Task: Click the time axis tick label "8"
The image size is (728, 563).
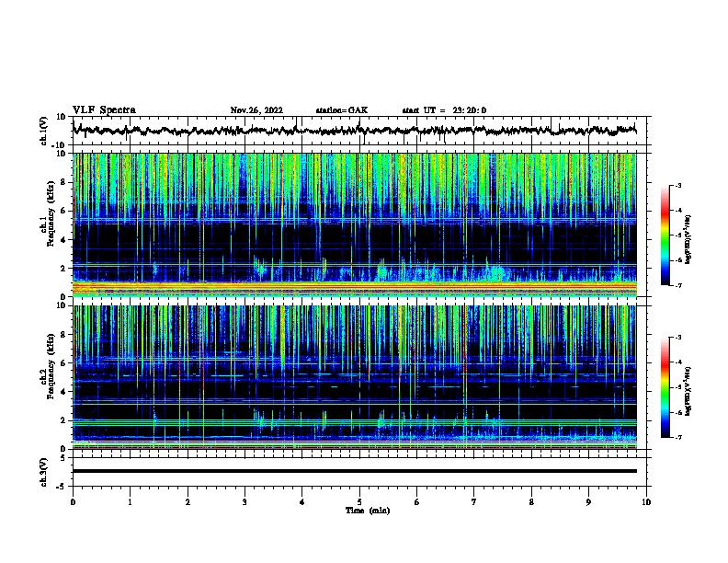Action: click(531, 502)
